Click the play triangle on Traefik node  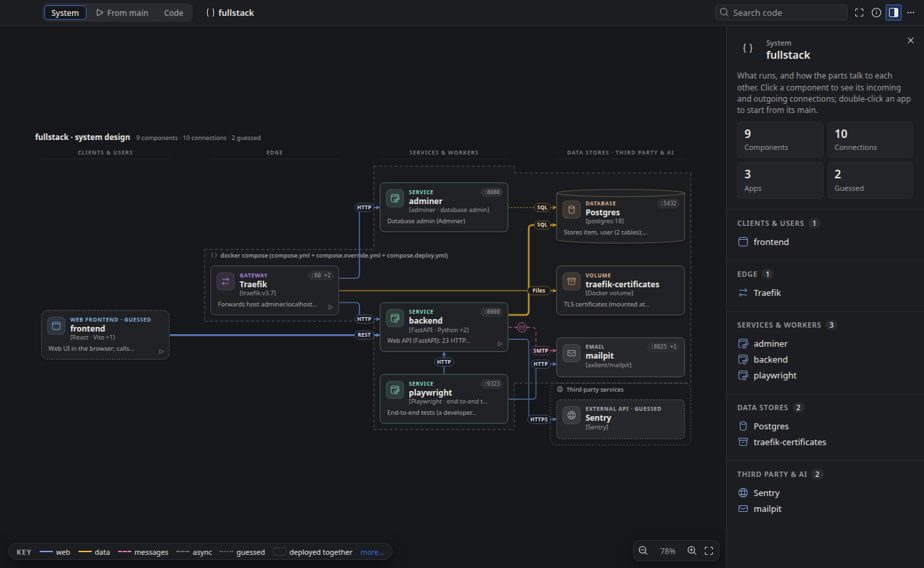click(331, 306)
